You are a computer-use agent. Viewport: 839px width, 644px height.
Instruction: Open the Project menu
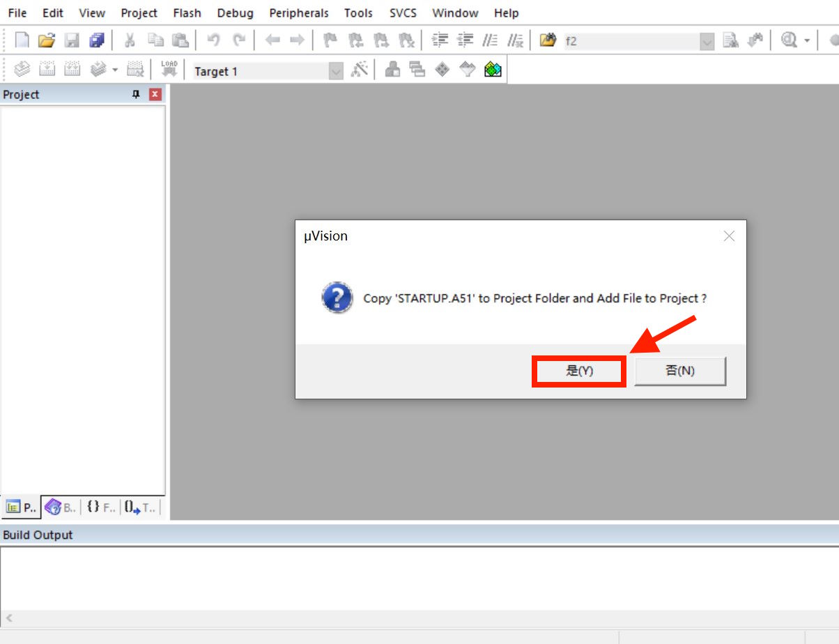point(139,13)
